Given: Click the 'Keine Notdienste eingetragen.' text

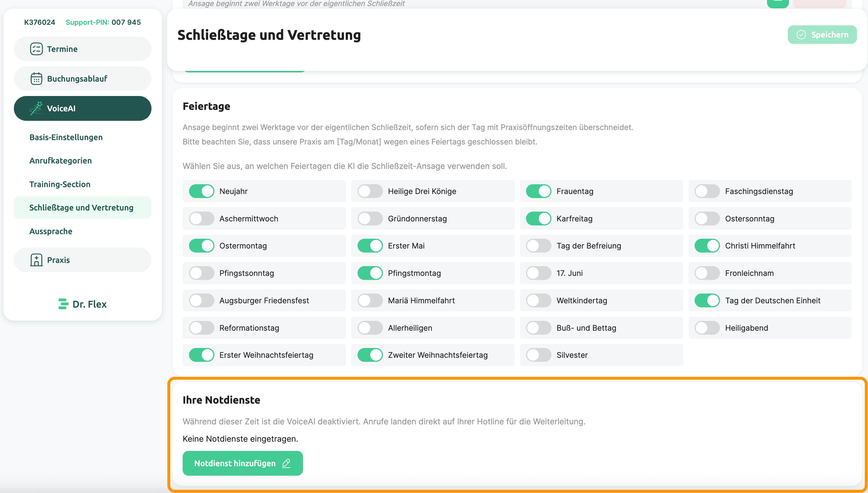Looking at the screenshot, I should coord(240,439).
